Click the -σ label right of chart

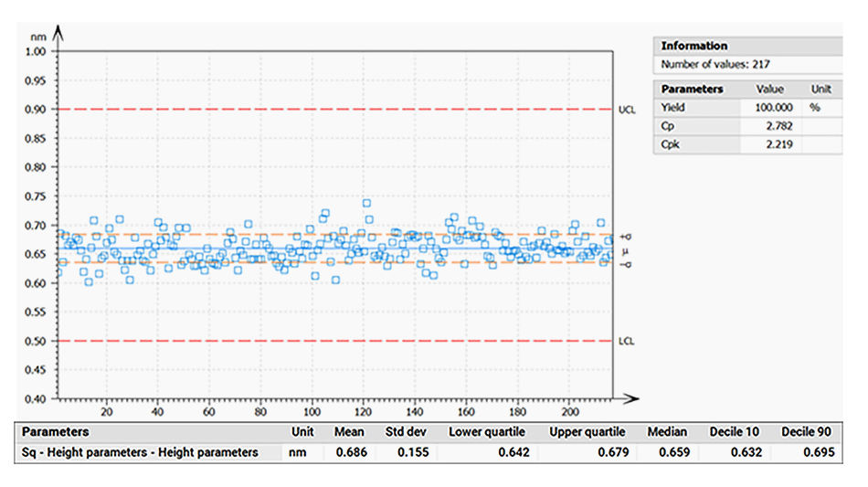point(625,264)
